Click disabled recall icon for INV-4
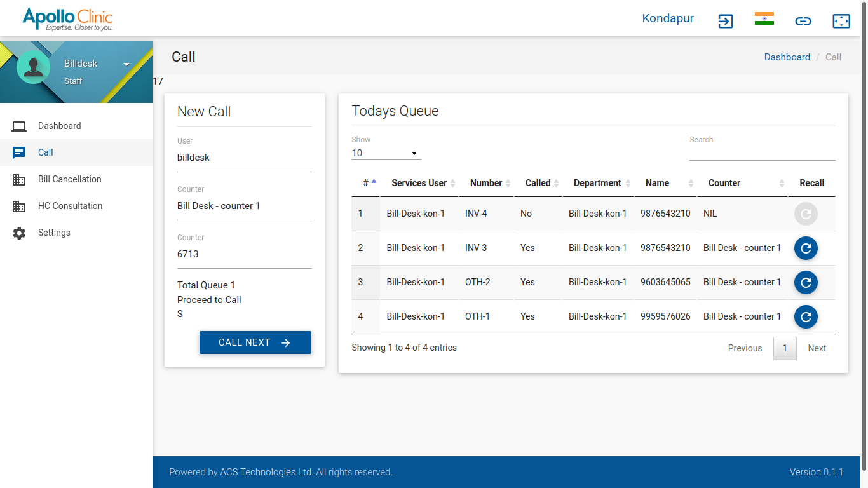 [806, 214]
